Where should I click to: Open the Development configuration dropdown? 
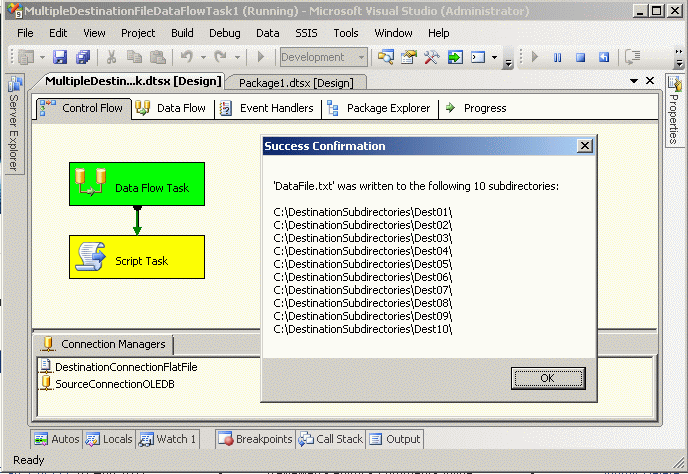(324, 57)
